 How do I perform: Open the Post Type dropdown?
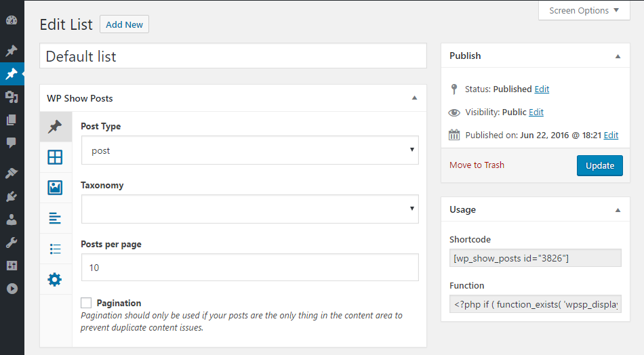tap(249, 150)
